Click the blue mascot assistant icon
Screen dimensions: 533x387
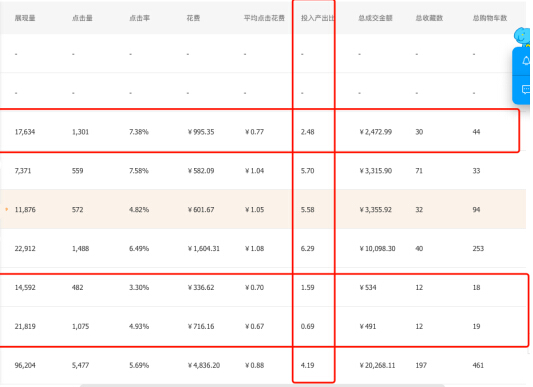click(x=522, y=36)
